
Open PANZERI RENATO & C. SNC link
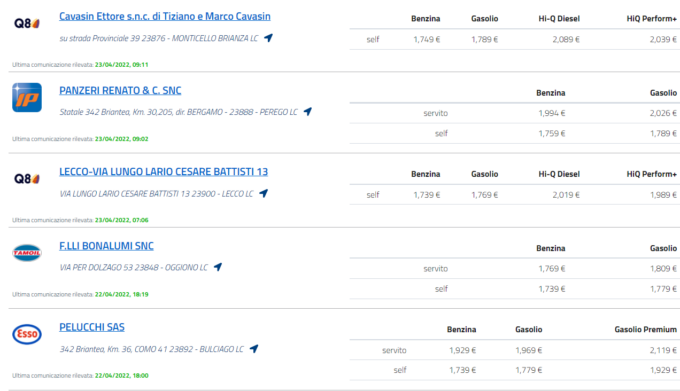click(120, 91)
